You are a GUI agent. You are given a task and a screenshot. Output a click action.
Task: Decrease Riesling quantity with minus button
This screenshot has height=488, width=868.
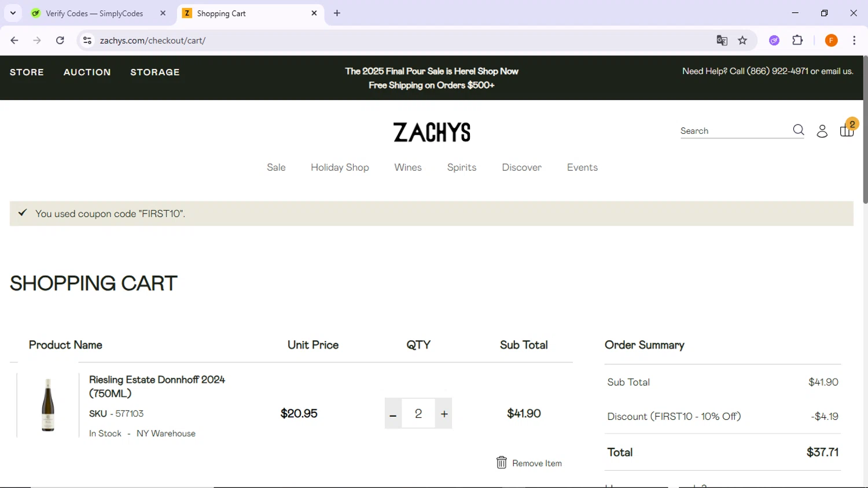pos(393,413)
